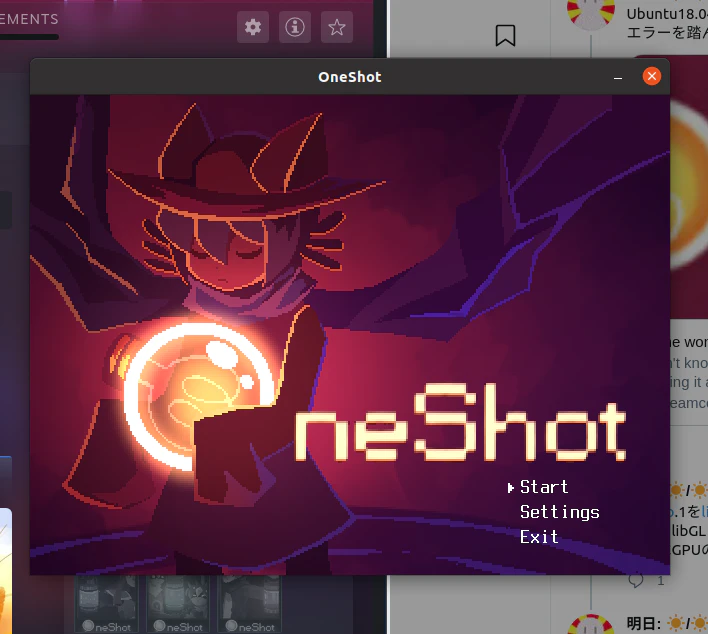Open the second OneShot trading card thumbnail
This screenshot has height=634, width=708.
click(178, 604)
